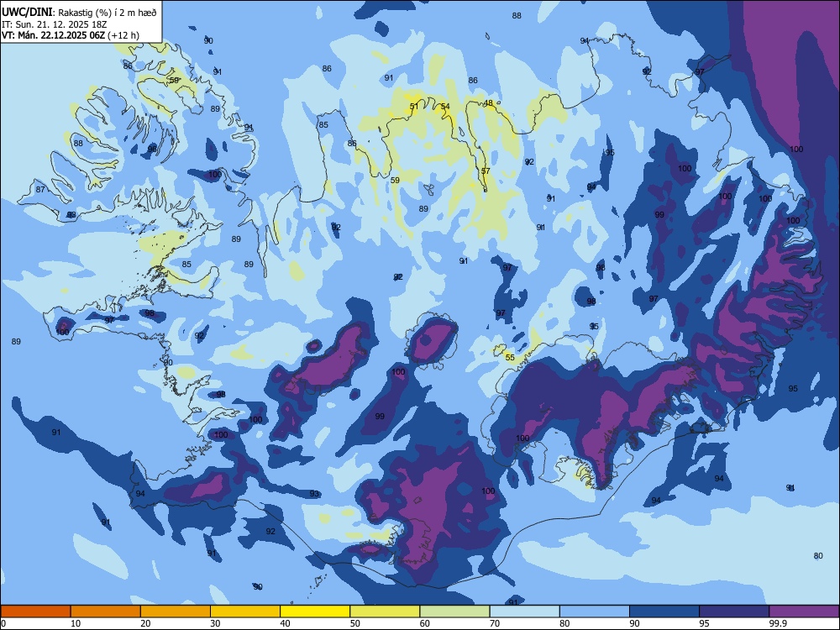Click the legend tick label '40'
Image resolution: width=840 pixels, height=630 pixels.
point(285,623)
